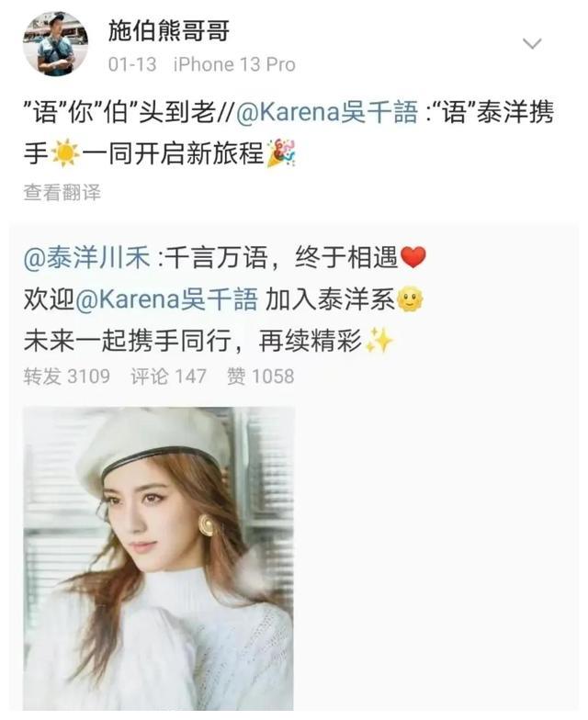
Task: Open 施伯熊哥哥 profile avatar
Action: pos(55,44)
